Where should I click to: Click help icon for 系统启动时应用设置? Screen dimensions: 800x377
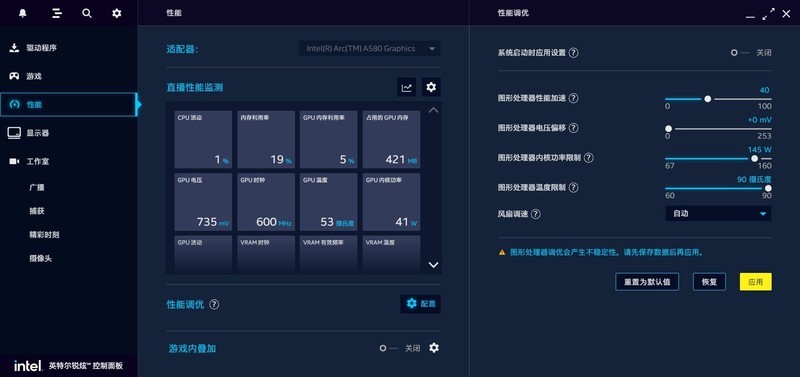(573, 53)
